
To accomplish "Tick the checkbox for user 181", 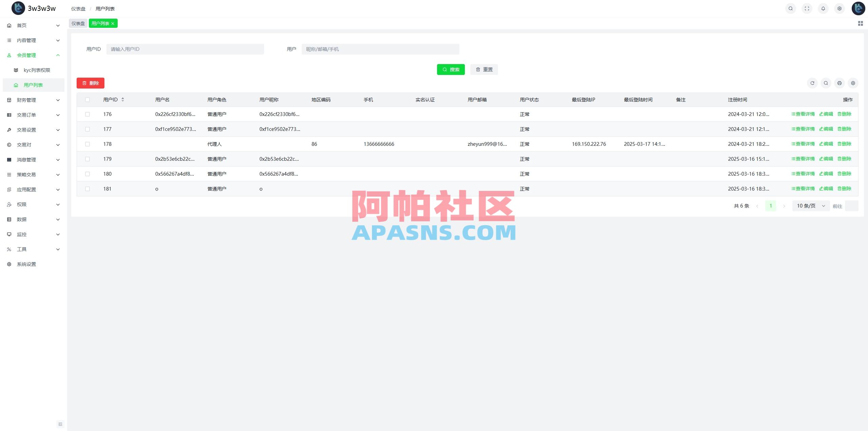I will pos(88,189).
